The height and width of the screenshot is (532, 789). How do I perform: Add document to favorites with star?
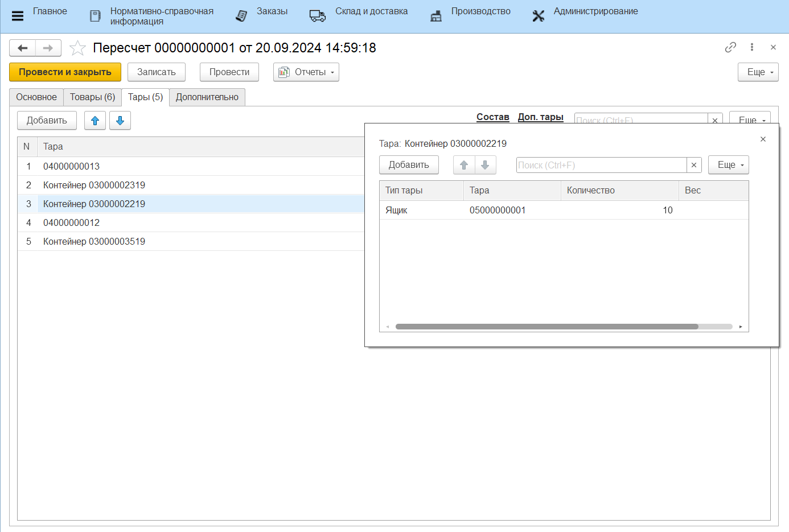[77, 48]
